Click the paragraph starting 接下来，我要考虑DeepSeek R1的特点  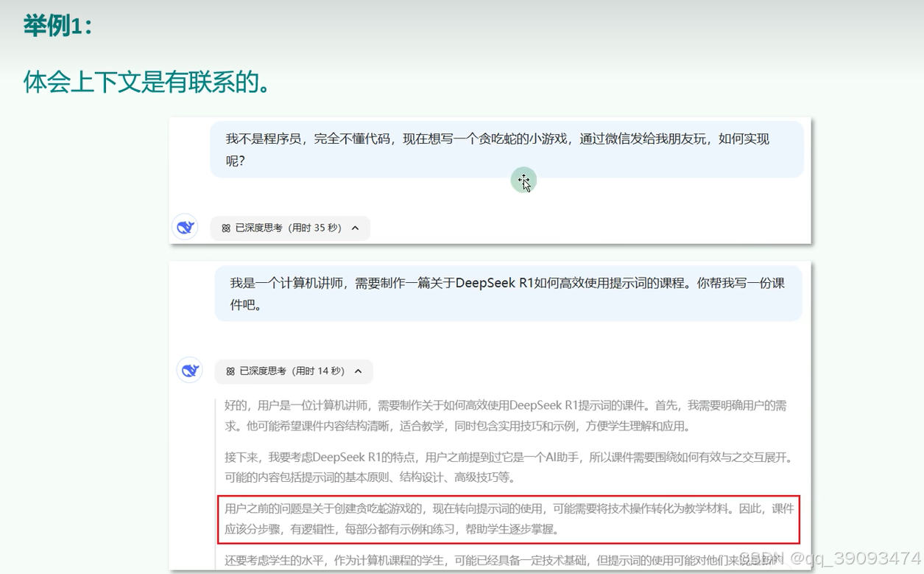508,467
